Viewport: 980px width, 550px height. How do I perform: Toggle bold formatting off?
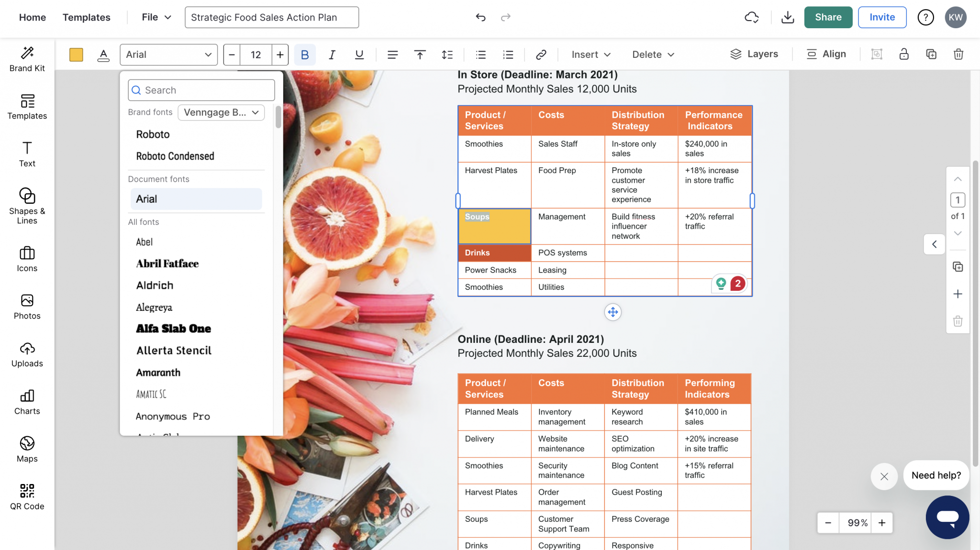click(x=304, y=55)
